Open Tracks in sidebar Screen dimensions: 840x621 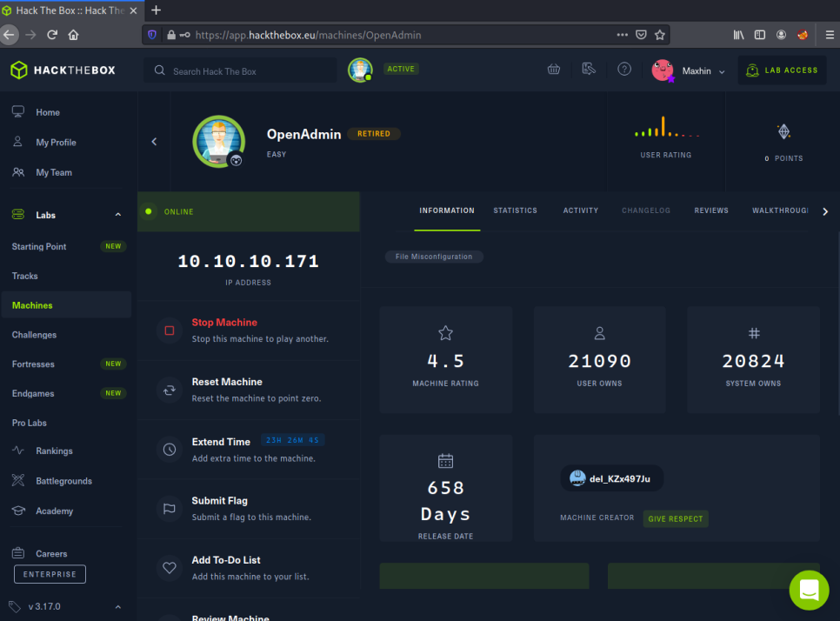click(24, 276)
